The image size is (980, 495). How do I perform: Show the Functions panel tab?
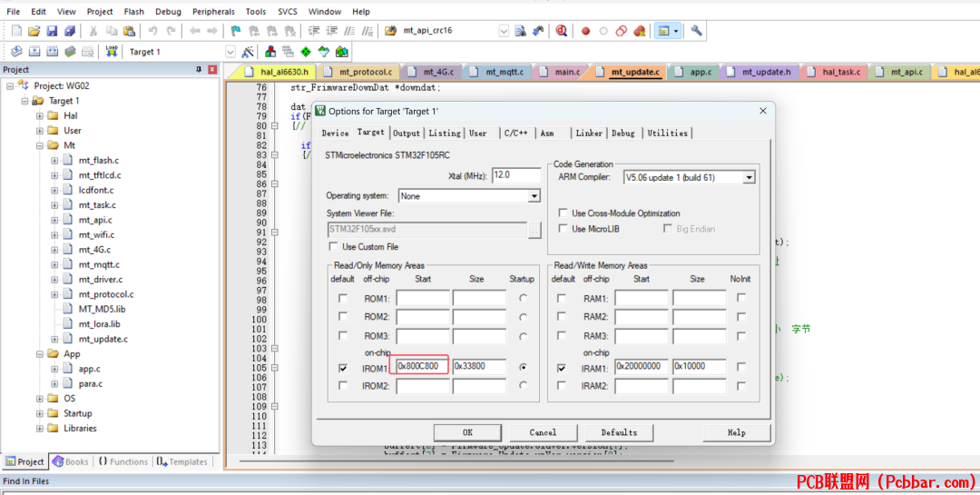pyautogui.click(x=122, y=461)
